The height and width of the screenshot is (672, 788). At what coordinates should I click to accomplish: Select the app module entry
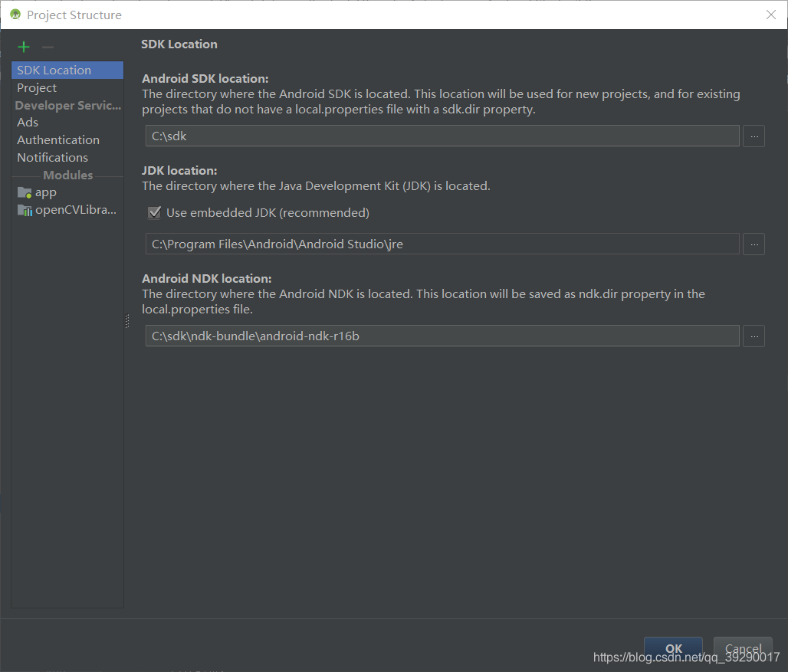(x=67, y=192)
